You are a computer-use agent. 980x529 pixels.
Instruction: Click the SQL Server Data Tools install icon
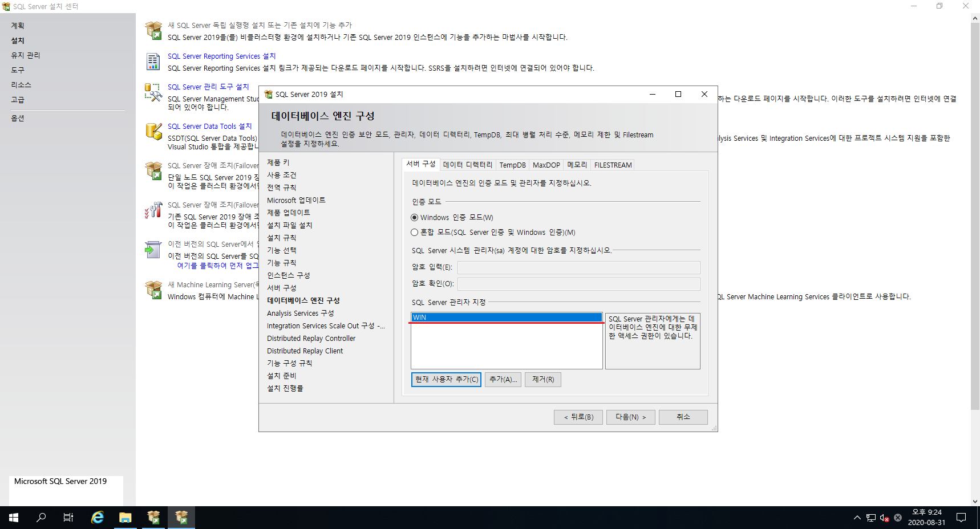pos(153,132)
